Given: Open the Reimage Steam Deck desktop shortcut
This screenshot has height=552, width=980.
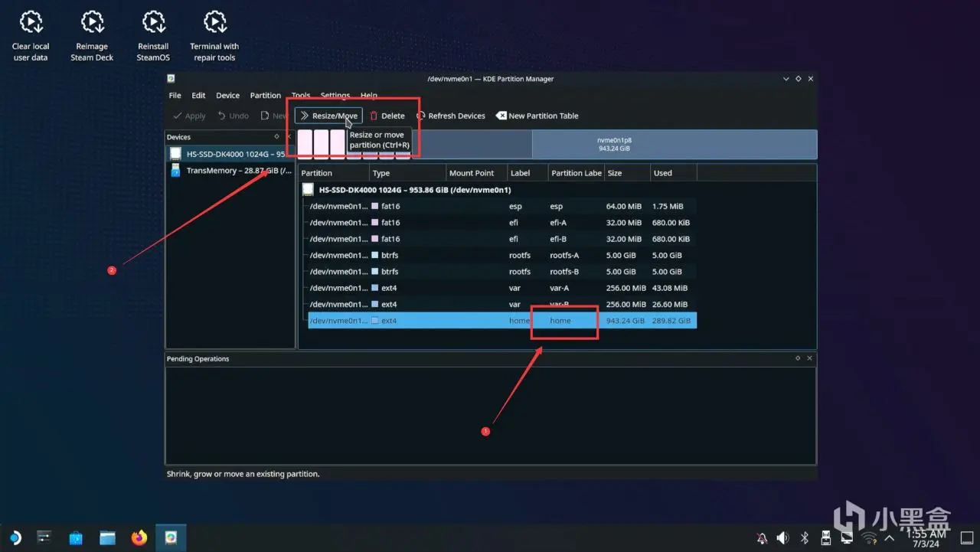Looking at the screenshot, I should tap(92, 36).
